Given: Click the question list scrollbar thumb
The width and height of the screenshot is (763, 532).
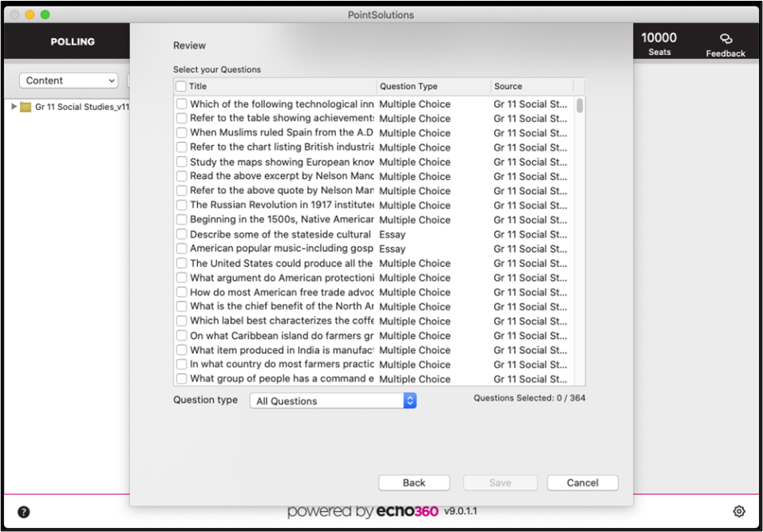Looking at the screenshot, I should (579, 105).
